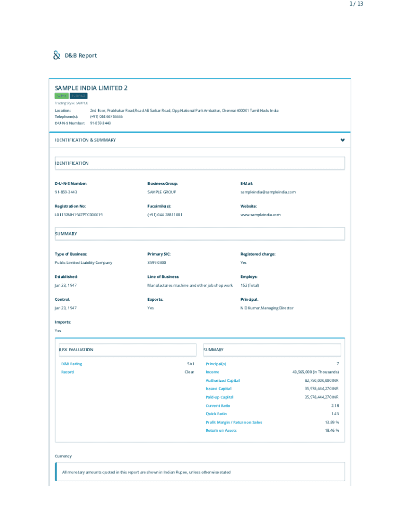This screenshot has height=532, width=400.
Task: Open the sampleindia@sampleindia.com email address
Action: (268, 192)
